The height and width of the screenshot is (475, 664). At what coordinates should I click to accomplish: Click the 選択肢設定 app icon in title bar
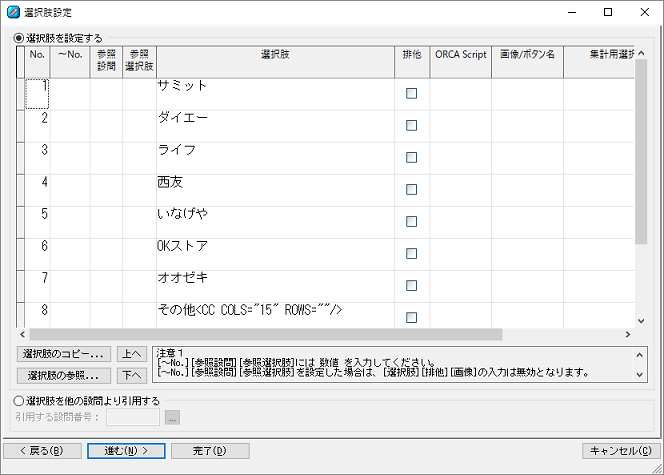(x=13, y=12)
